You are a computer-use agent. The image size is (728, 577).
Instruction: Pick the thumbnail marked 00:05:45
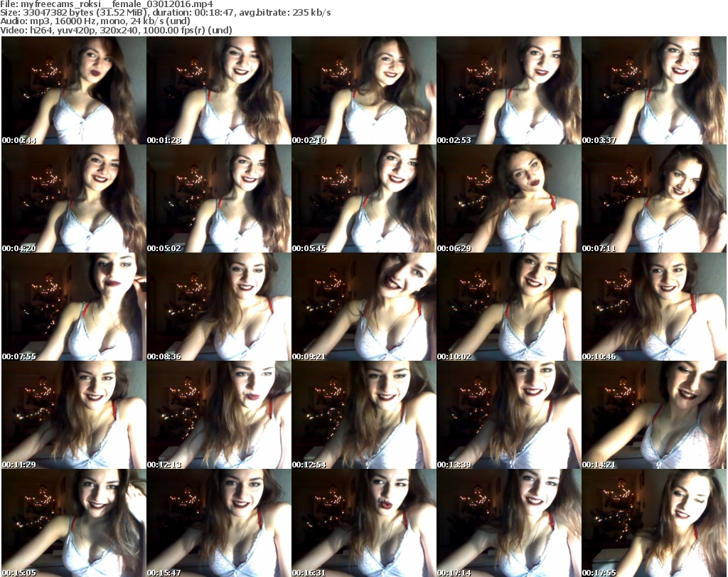(x=364, y=198)
